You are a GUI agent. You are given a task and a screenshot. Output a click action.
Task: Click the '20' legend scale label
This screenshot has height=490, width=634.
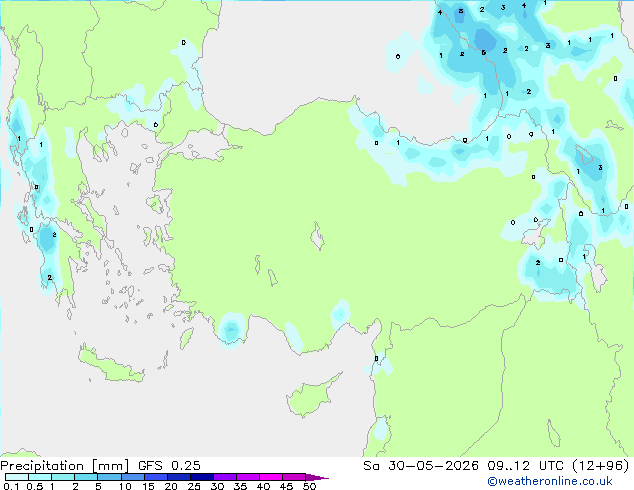(171, 486)
